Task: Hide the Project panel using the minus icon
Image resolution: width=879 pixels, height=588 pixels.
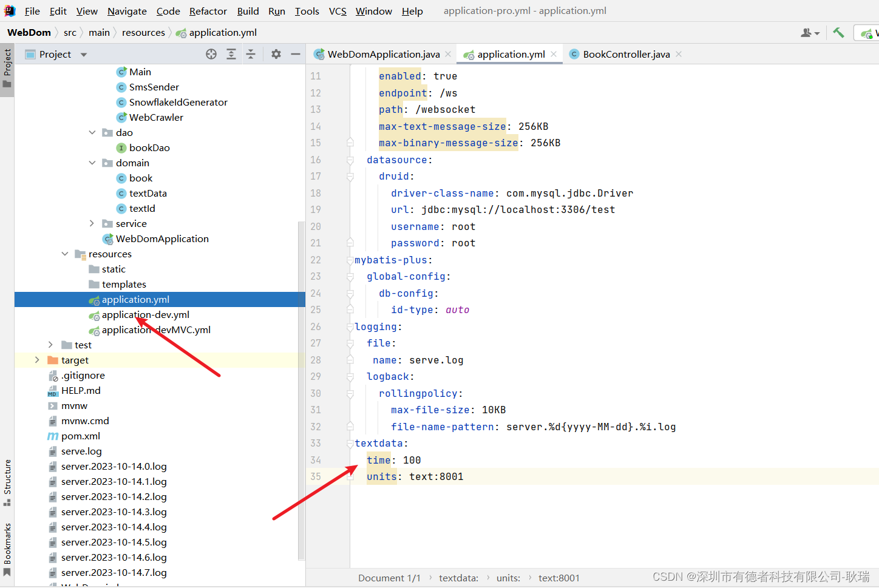Action: pyautogui.click(x=296, y=54)
